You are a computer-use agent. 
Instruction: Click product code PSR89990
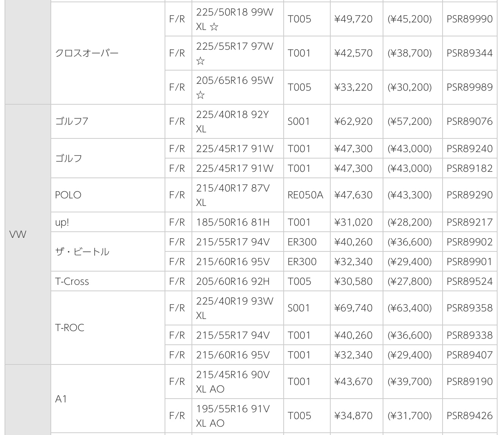tap(469, 19)
